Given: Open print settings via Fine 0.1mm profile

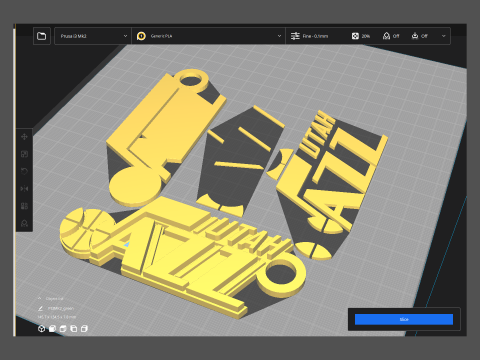Looking at the screenshot, I should 315,36.
